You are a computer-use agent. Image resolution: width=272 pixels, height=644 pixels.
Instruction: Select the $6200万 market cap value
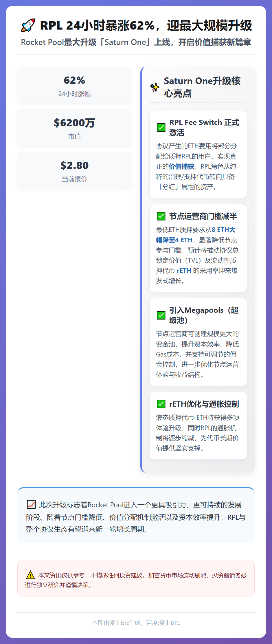[74, 123]
